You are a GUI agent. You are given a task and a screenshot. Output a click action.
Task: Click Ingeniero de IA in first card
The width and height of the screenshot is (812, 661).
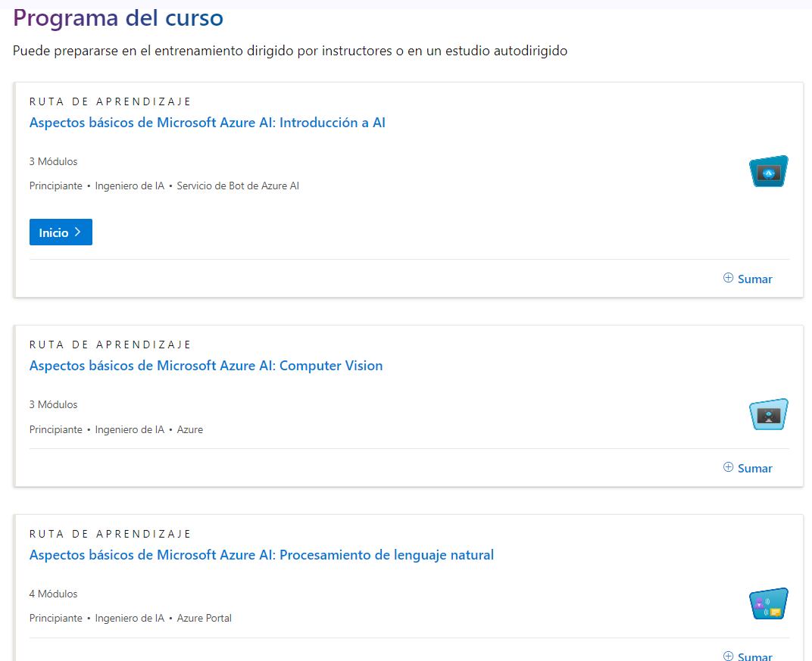pyautogui.click(x=130, y=186)
